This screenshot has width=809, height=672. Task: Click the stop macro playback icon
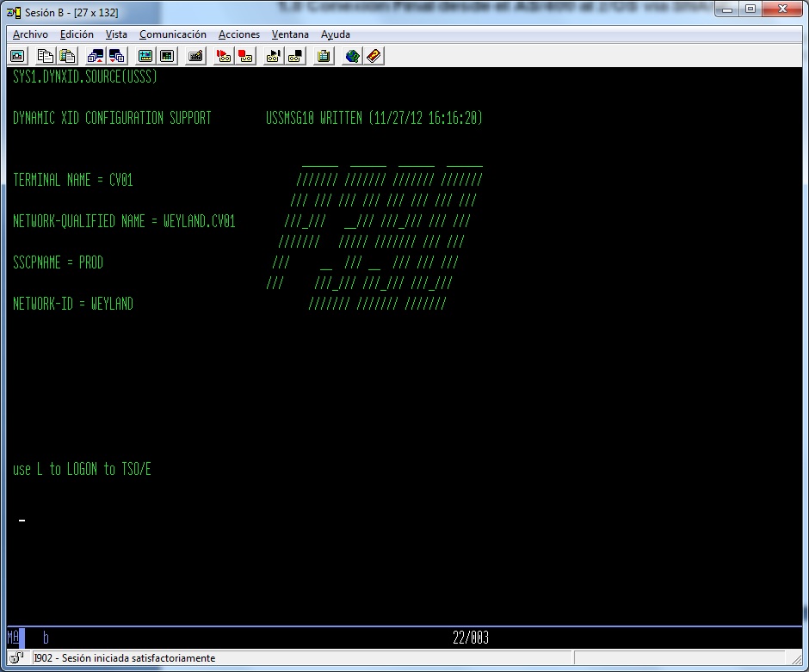click(x=296, y=56)
